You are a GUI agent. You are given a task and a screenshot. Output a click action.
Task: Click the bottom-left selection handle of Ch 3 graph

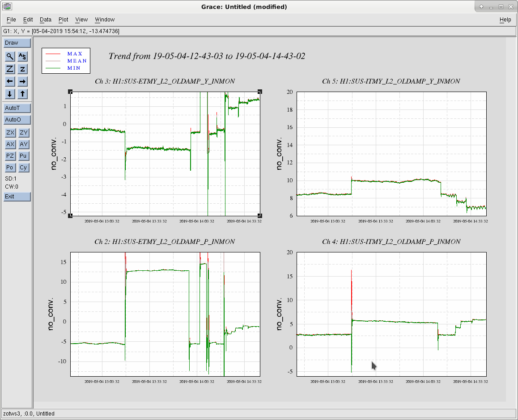(x=70, y=216)
